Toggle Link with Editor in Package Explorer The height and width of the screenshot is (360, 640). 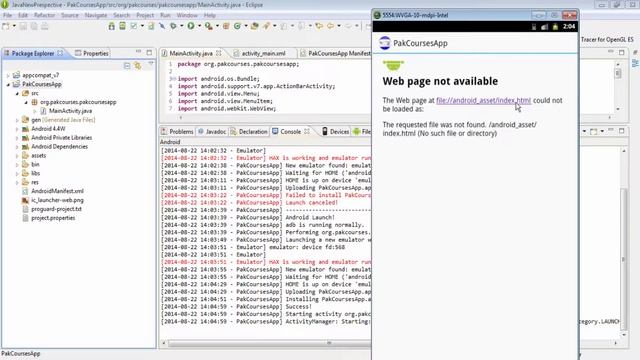coord(138,66)
